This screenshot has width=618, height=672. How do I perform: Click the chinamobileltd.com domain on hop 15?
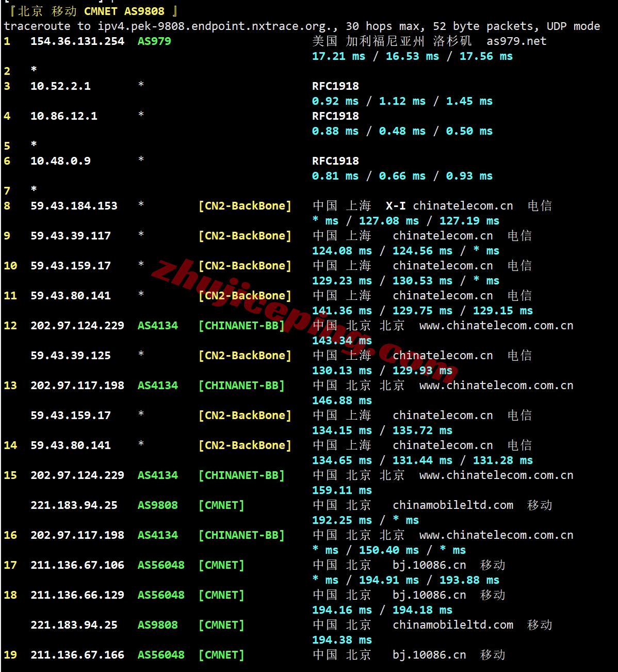[x=453, y=505]
